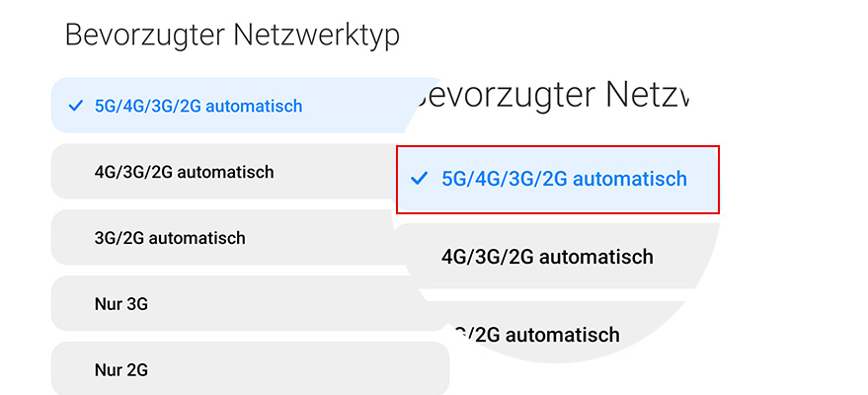The image size is (868, 395).
Task: Click the magnified 4G/3G/2G automatisch entry
Action: [547, 257]
